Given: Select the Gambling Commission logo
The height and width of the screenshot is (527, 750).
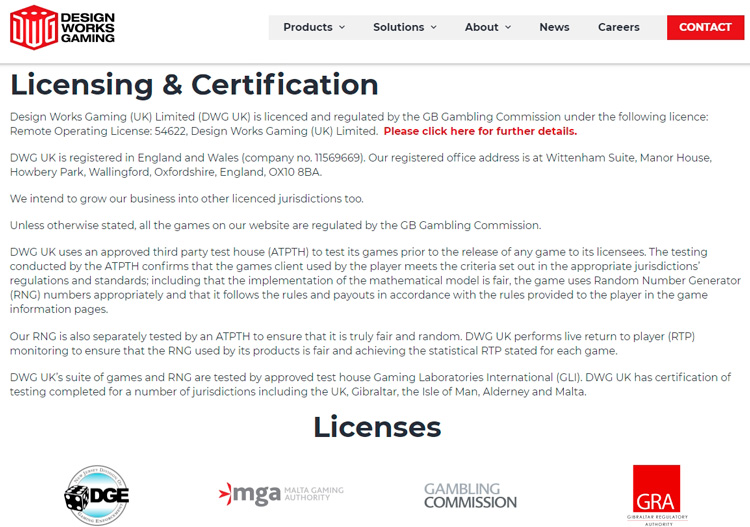Looking at the screenshot, I should pos(470,495).
